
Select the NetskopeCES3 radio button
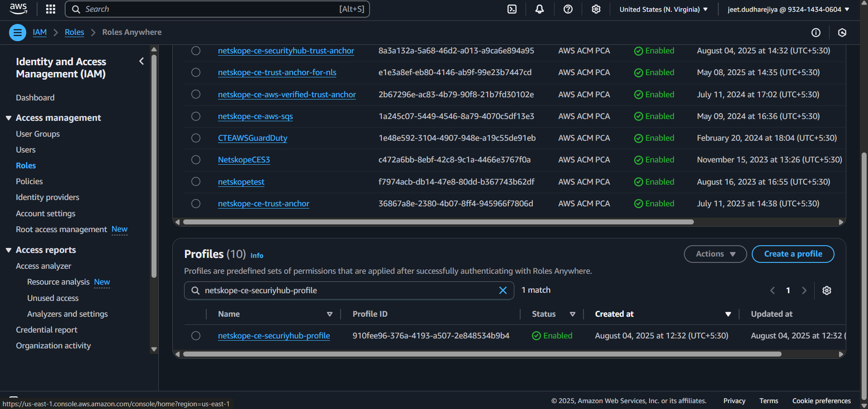[196, 160]
